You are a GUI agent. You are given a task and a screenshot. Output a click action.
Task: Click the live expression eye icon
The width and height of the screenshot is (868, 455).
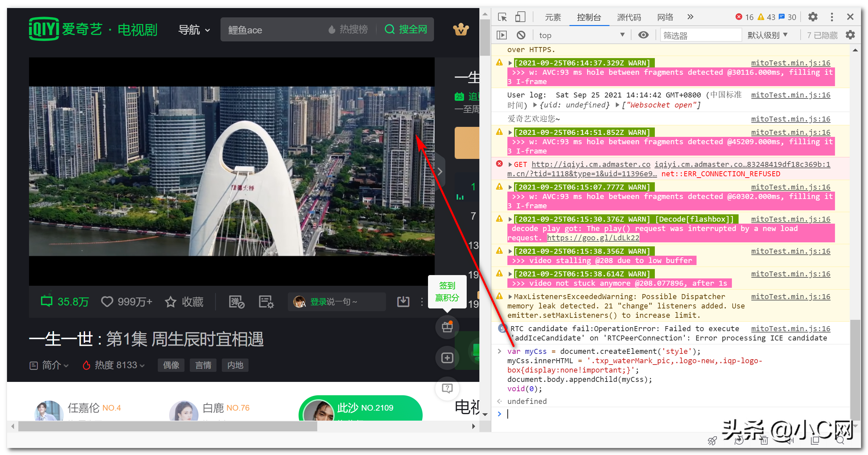click(x=643, y=35)
